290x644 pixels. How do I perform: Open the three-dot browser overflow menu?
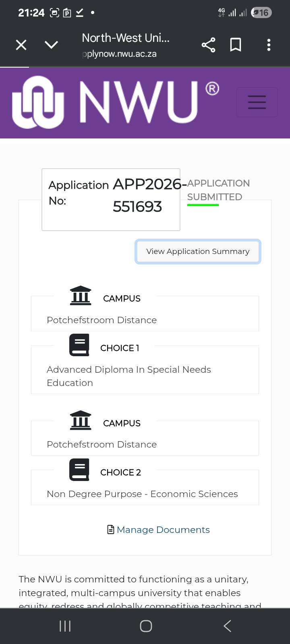coord(269,45)
